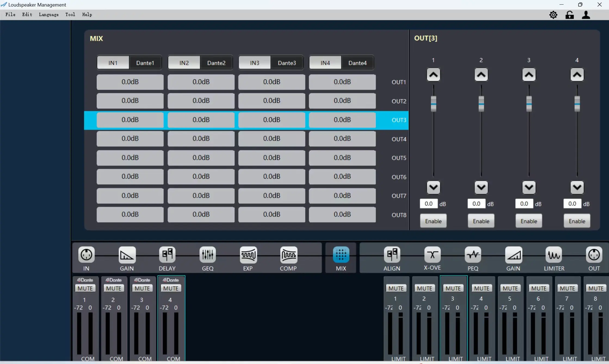This screenshot has width=609, height=364.
Task: Click the fader 1 slider handle
Action: coord(433,104)
